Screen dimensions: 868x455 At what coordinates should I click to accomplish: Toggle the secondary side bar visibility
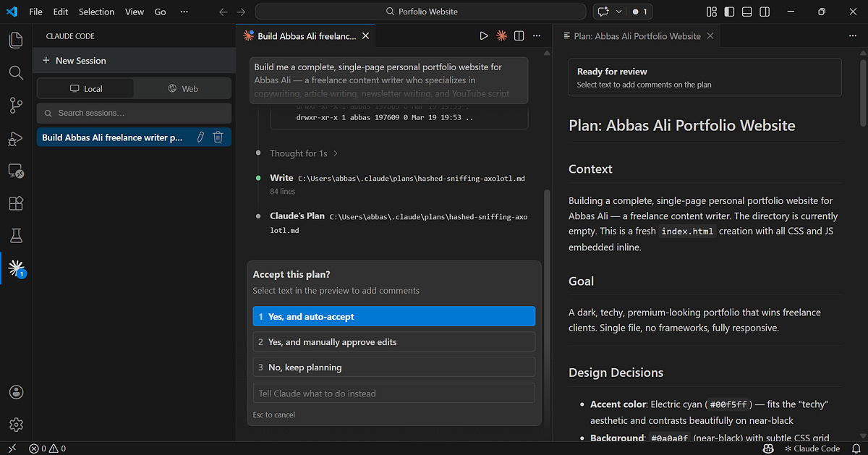click(x=765, y=12)
